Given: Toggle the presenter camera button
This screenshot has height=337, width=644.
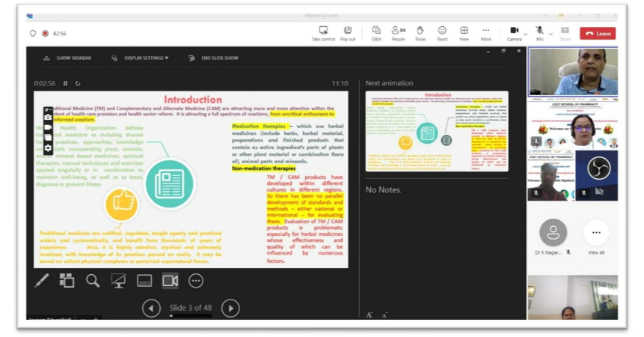Looking at the screenshot, I should coord(171,281).
